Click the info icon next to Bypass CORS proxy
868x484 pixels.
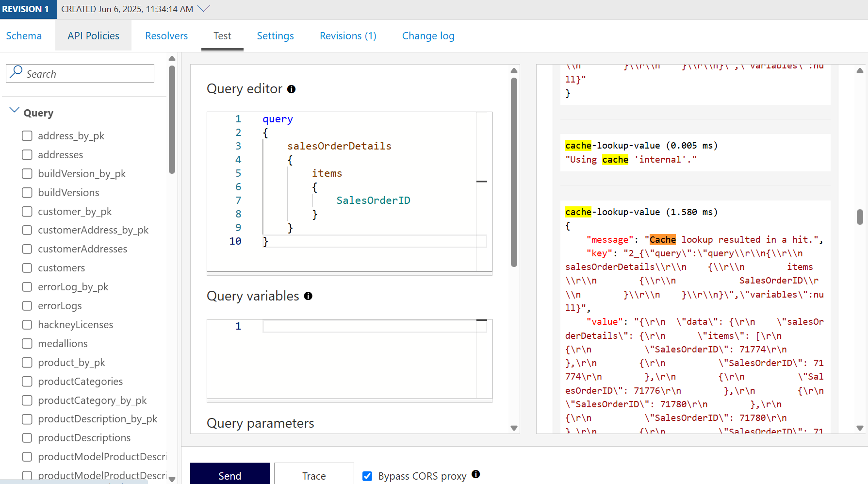(475, 474)
